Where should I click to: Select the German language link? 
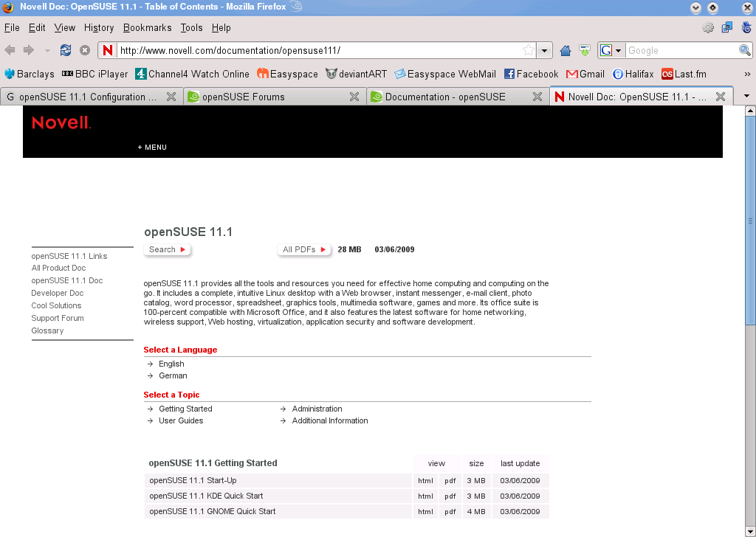(173, 375)
